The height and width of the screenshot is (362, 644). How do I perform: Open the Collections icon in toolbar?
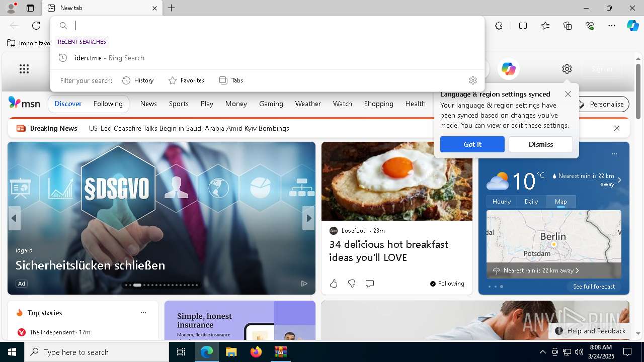(x=568, y=26)
